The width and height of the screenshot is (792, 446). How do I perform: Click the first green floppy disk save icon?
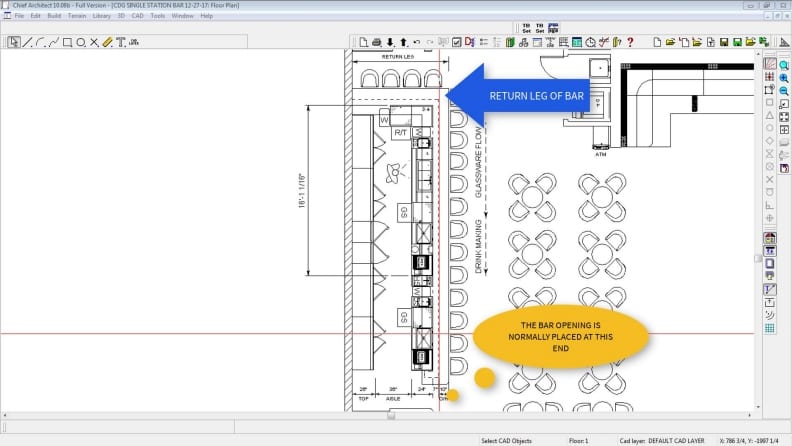(x=724, y=42)
